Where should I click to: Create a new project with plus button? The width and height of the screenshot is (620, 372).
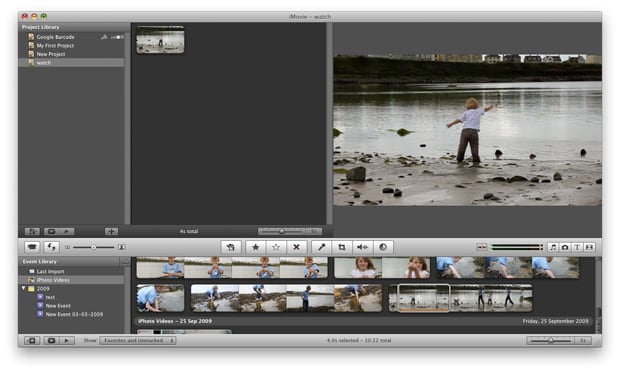coord(112,231)
